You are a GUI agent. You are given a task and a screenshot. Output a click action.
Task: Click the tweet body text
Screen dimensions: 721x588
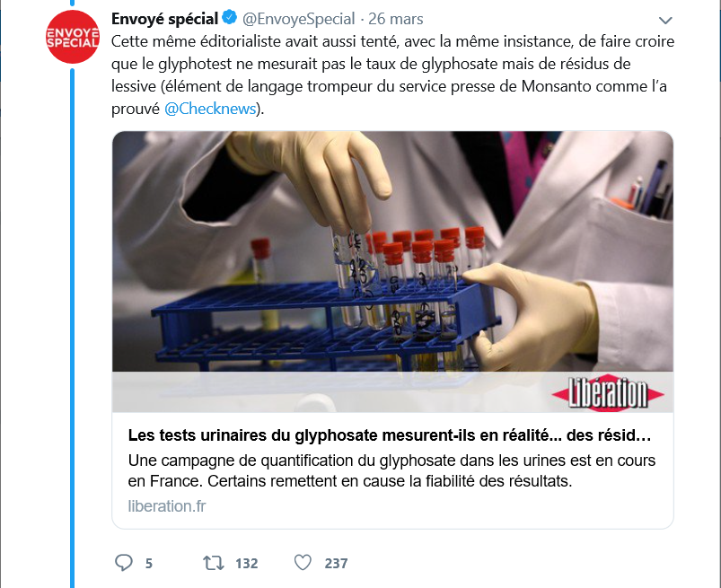[392, 75]
